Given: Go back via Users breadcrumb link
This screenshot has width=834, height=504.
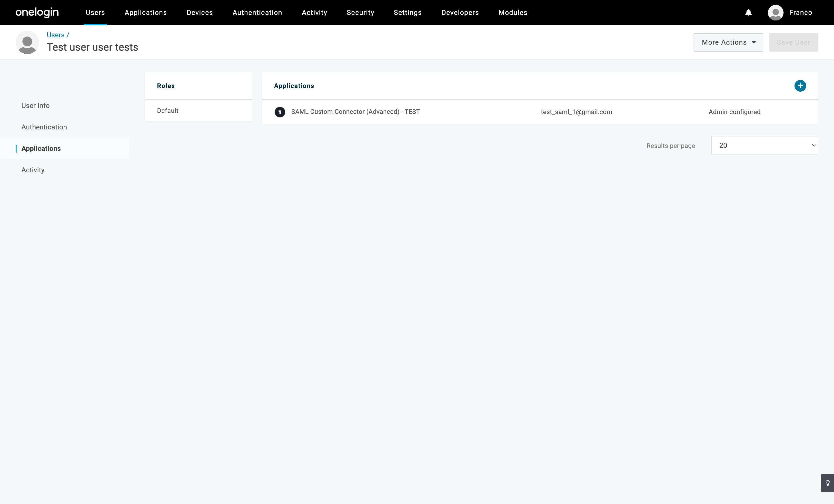Looking at the screenshot, I should [x=56, y=35].
